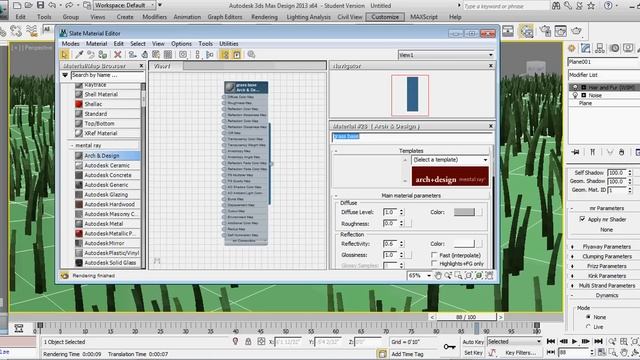640x360 pixels.
Task: Click the Selection Lock padlock icon
Action: 248,342
